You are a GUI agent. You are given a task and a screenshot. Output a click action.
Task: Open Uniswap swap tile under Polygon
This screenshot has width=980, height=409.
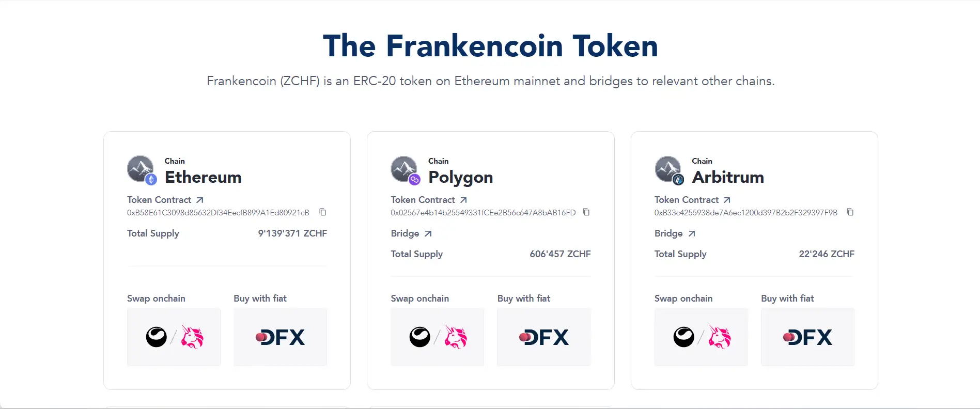click(437, 337)
